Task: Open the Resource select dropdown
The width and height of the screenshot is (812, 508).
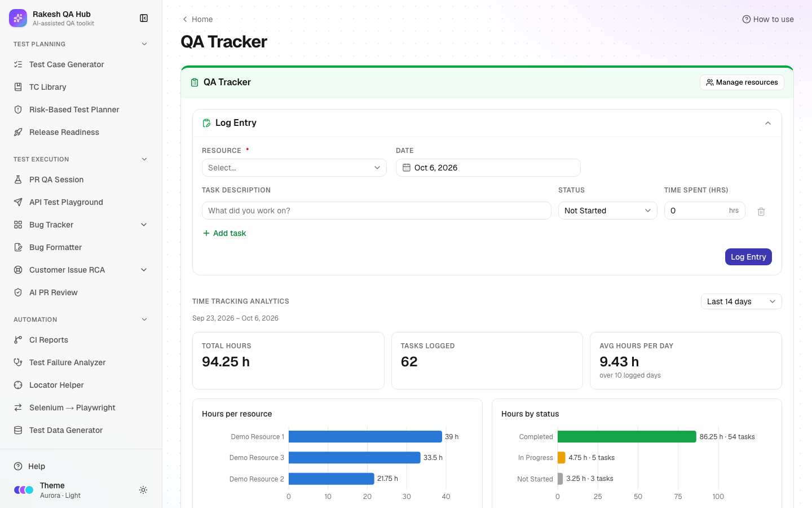Action: pos(294,168)
